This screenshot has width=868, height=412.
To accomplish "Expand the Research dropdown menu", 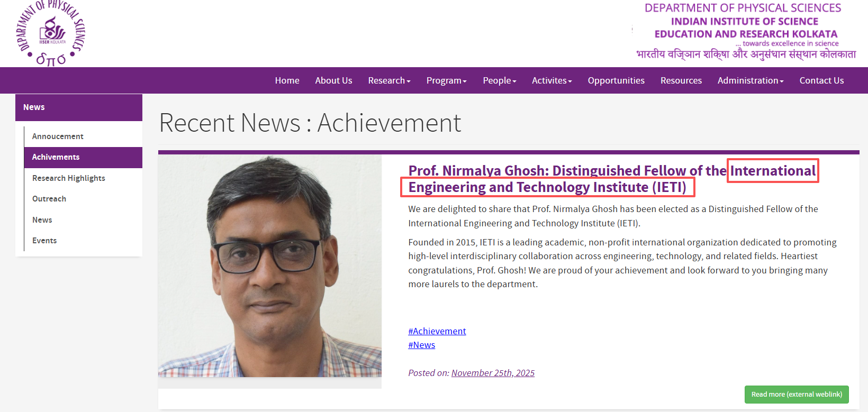I will pyautogui.click(x=389, y=80).
